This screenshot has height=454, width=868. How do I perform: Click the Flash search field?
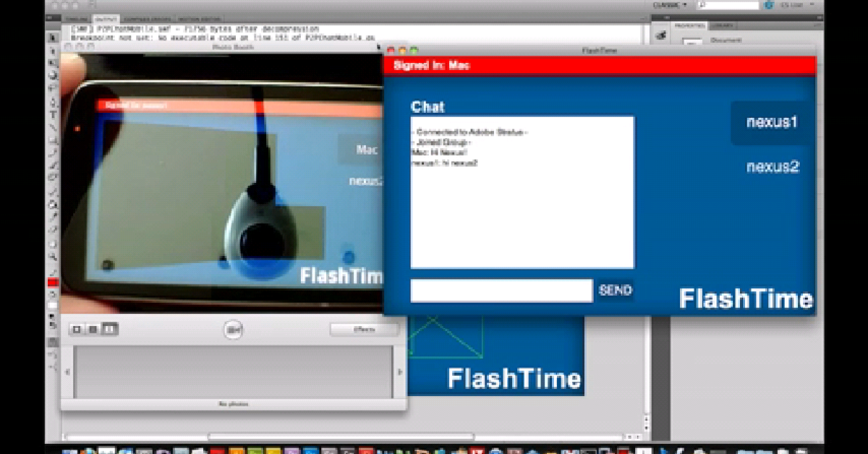point(728,5)
